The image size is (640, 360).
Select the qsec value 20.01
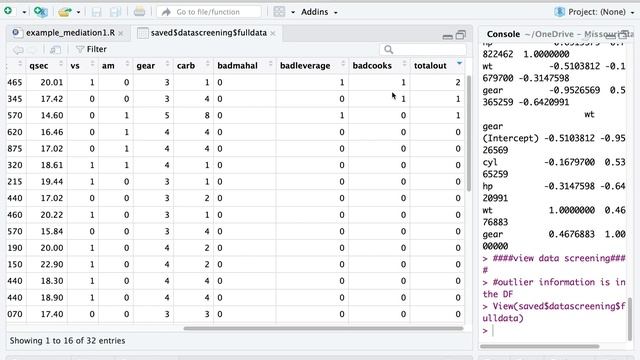click(52, 82)
